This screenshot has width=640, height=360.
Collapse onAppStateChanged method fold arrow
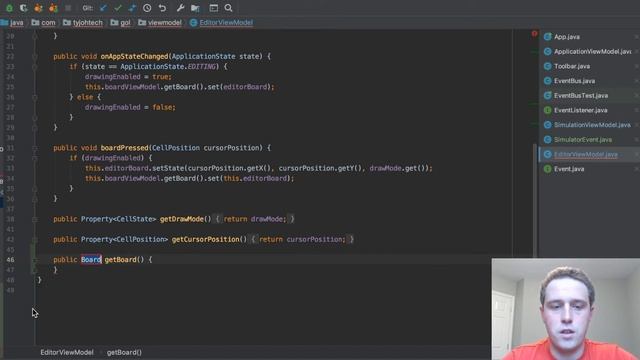coord(35,56)
